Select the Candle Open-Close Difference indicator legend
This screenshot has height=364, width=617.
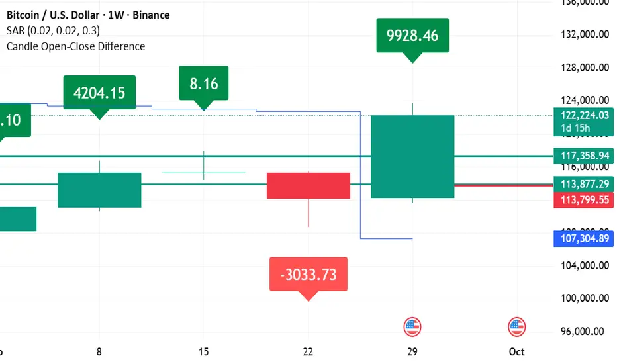pyautogui.click(x=75, y=46)
